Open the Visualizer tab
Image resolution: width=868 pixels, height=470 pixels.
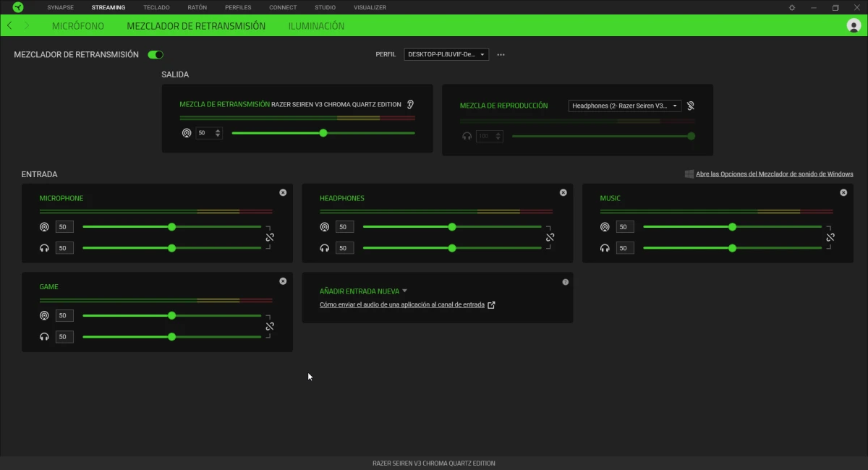coord(370,7)
